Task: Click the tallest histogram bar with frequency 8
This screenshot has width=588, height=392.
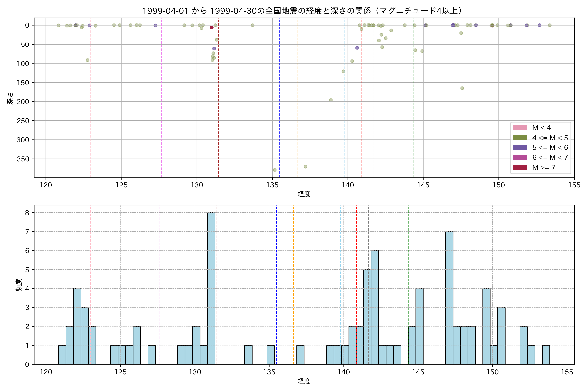Action: pyautogui.click(x=211, y=287)
